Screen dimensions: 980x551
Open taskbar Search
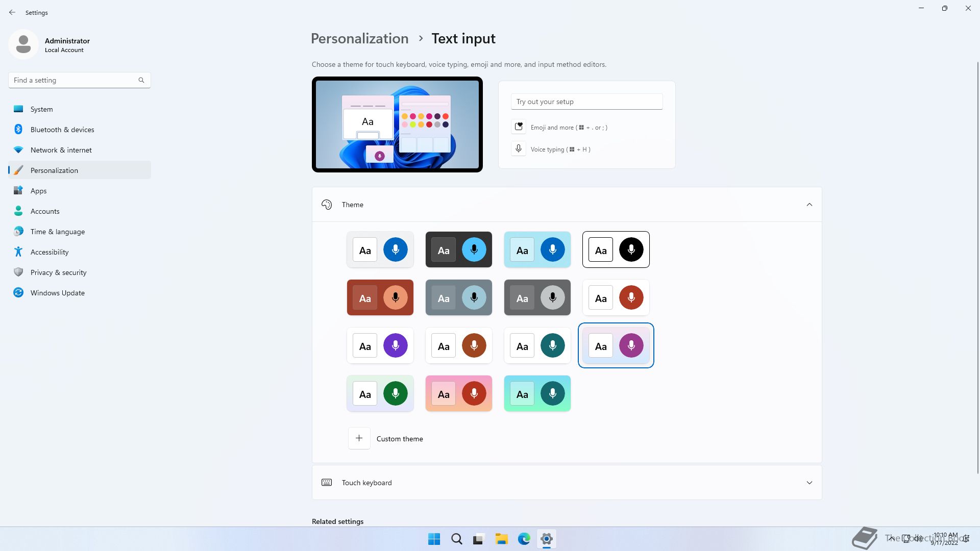[456, 539]
